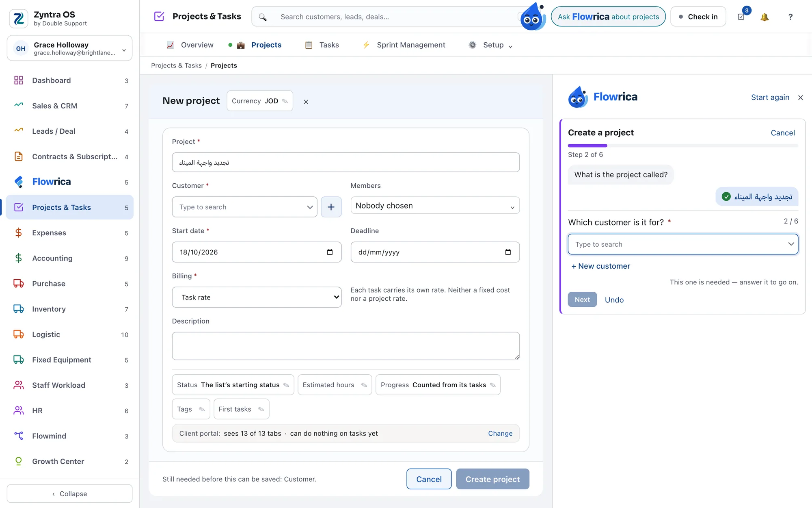
Task: Click the search magnifier icon
Action: coord(263,17)
